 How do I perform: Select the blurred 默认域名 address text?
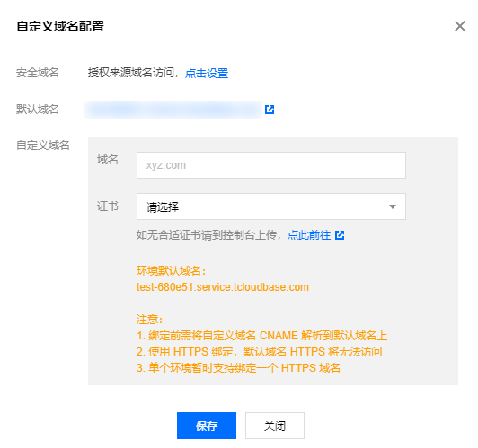173,110
